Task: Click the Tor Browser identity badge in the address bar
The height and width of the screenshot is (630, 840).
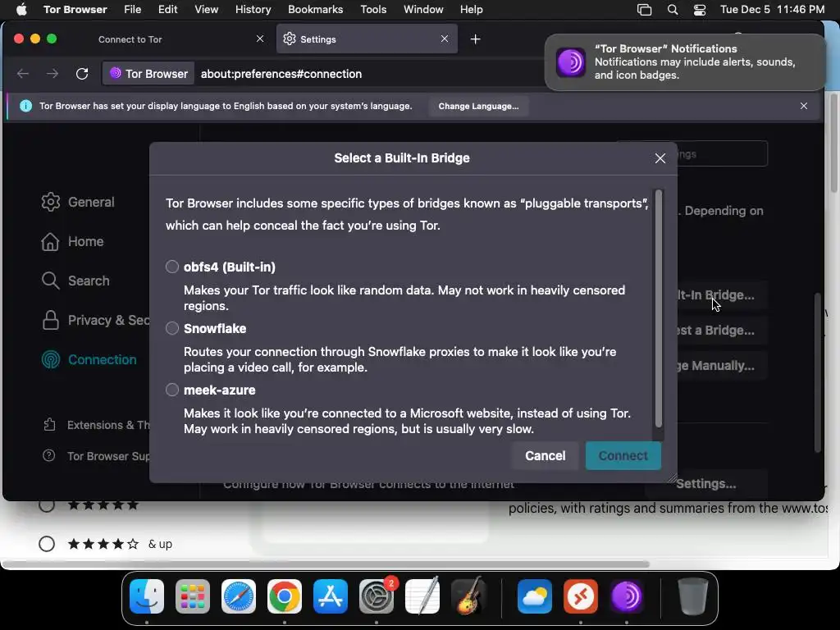Action: pyautogui.click(x=149, y=74)
